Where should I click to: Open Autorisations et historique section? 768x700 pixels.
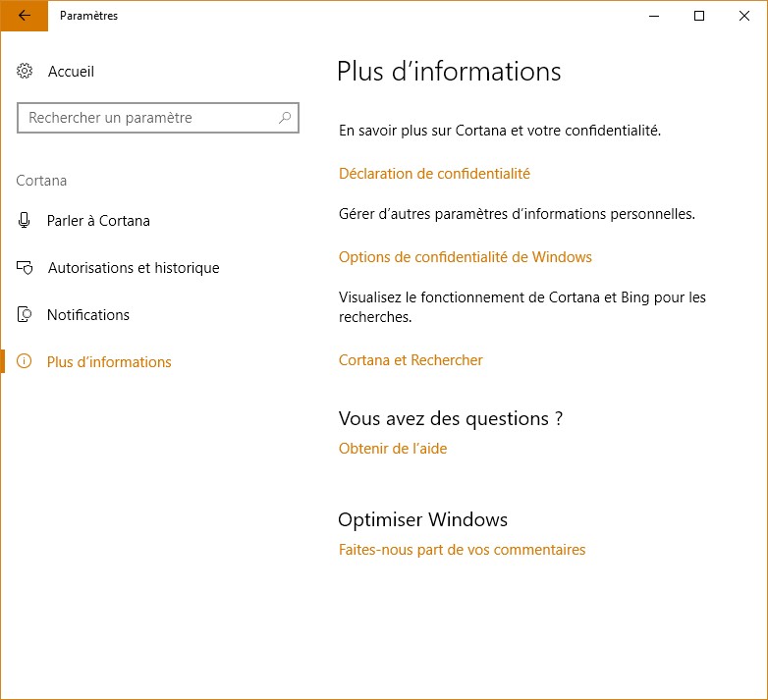coord(134,268)
